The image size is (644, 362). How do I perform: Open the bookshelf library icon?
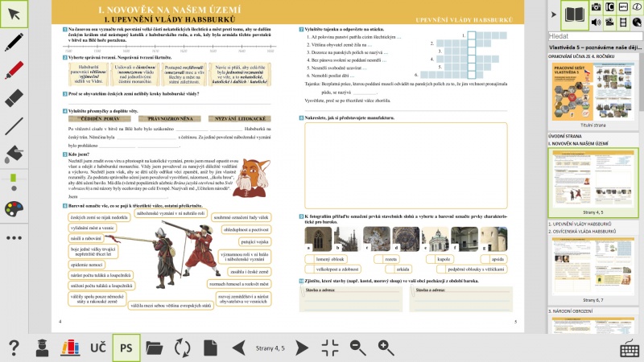(70, 348)
